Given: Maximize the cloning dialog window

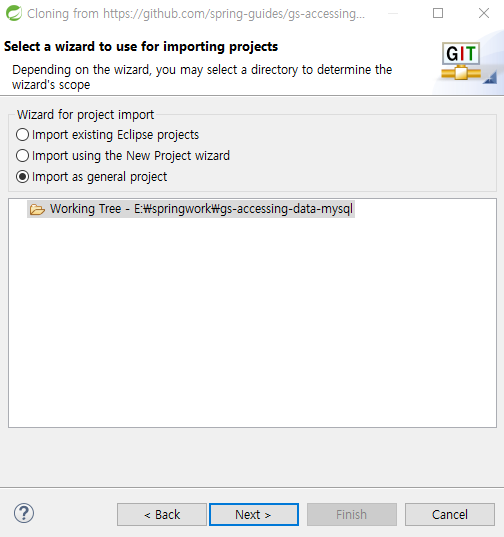Looking at the screenshot, I should point(438,13).
